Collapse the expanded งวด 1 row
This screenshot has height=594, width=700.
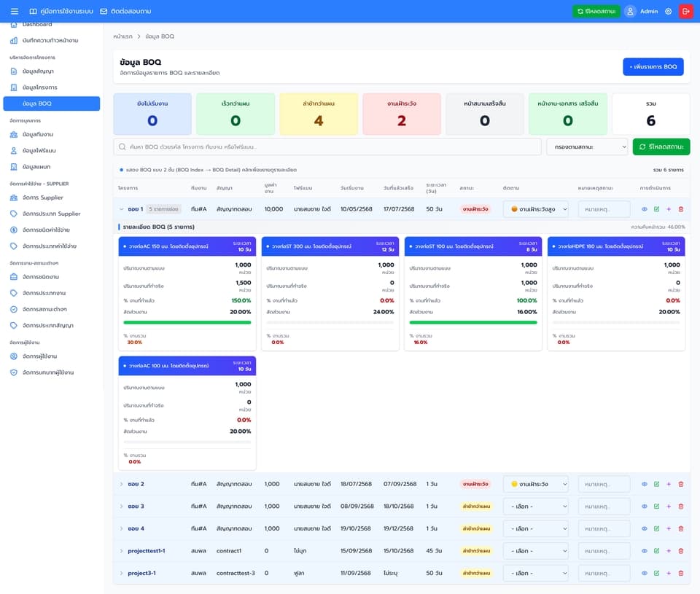tap(122, 209)
